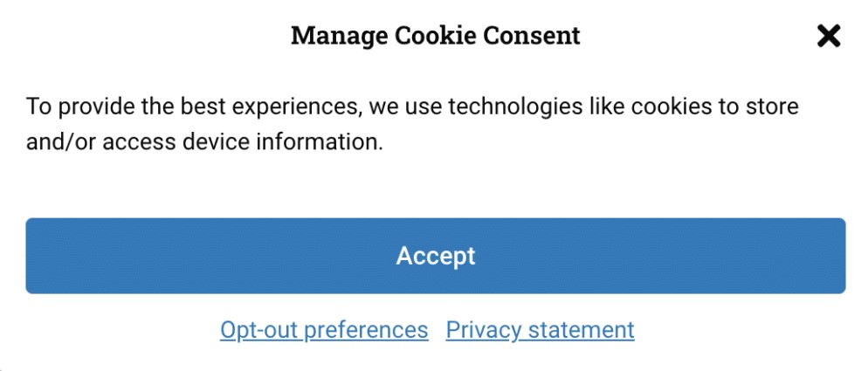
Task: Follow the link right of Opt-out preferences
Action: [540, 330]
